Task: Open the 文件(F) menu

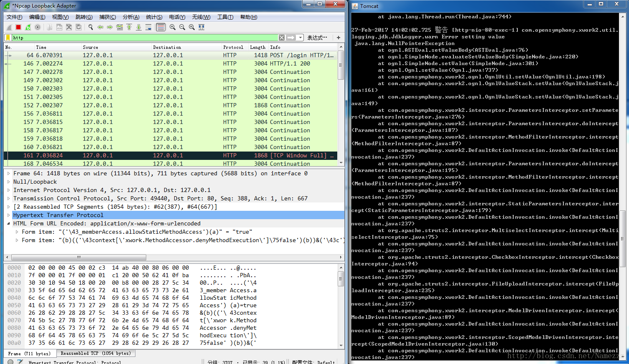Action: pos(14,17)
